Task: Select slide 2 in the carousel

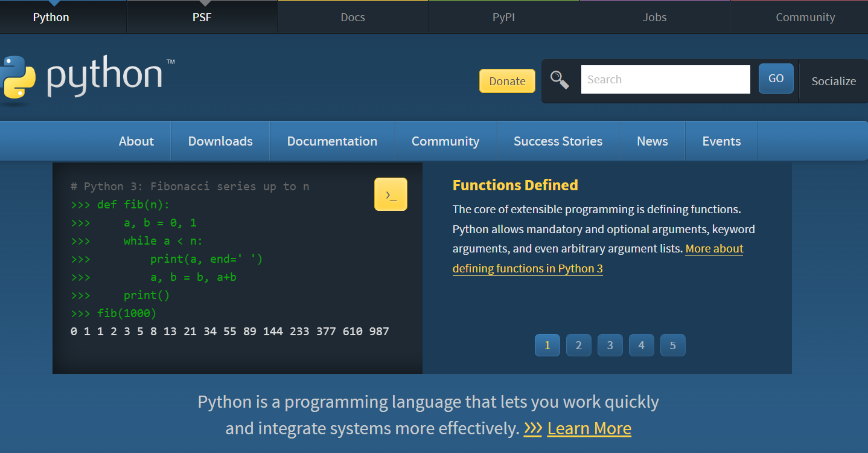Action: (579, 345)
